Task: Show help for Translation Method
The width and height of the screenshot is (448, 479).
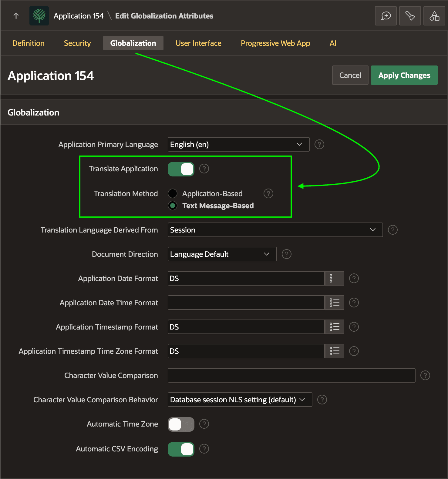Action: [x=268, y=193]
